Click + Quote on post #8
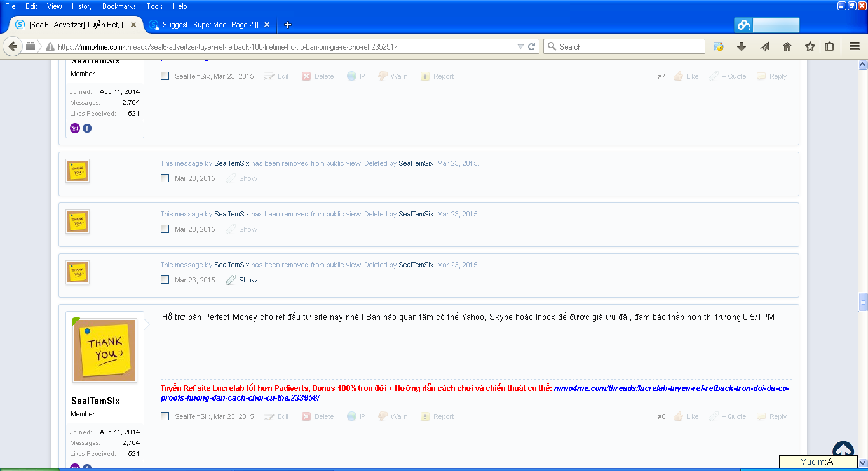868x471 pixels. click(728, 416)
